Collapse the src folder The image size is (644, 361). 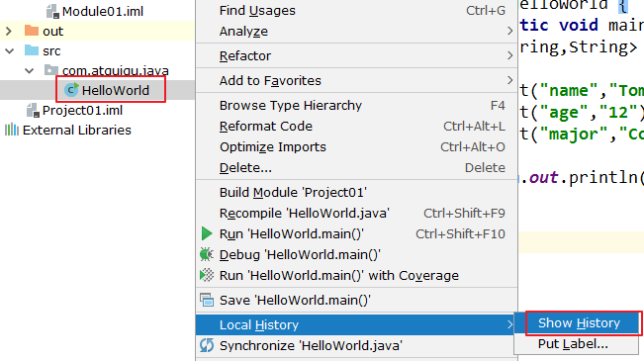click(9, 50)
